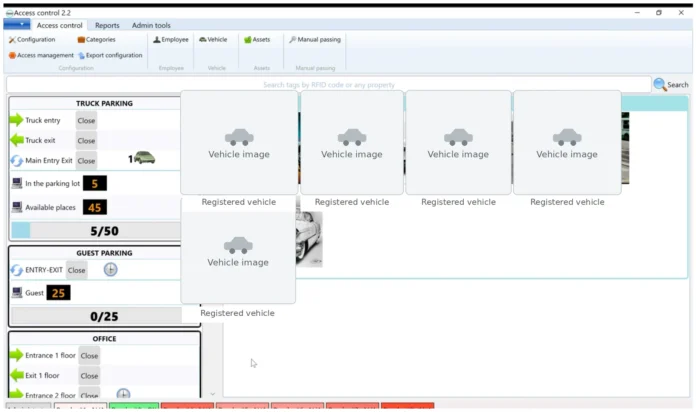Screen dimensions: 696x412
Task: Click the Exit 1 floor arrow icon
Action: 16,375
